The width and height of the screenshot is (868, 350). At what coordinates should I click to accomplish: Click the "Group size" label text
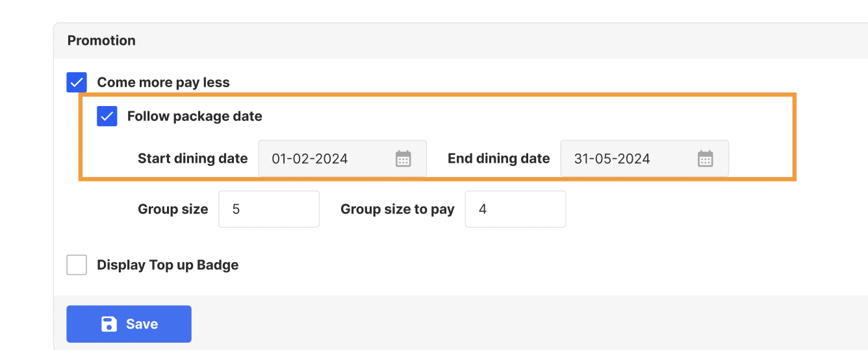click(173, 209)
